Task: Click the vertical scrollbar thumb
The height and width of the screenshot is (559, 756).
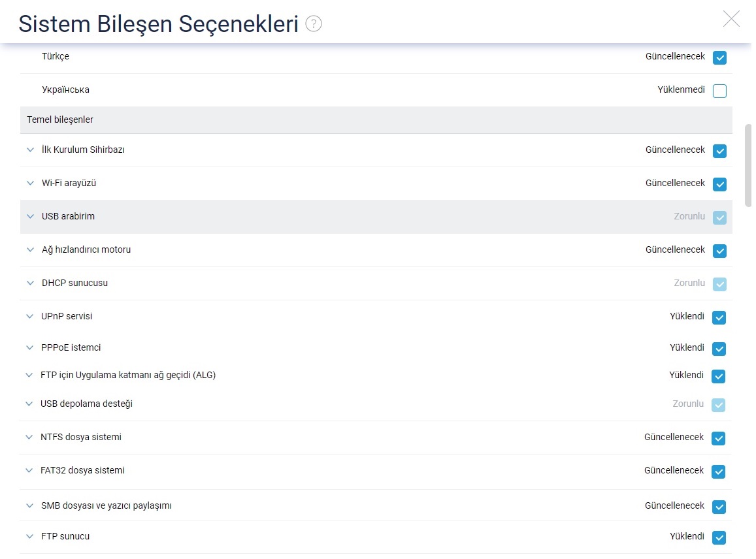Action: coord(748,165)
